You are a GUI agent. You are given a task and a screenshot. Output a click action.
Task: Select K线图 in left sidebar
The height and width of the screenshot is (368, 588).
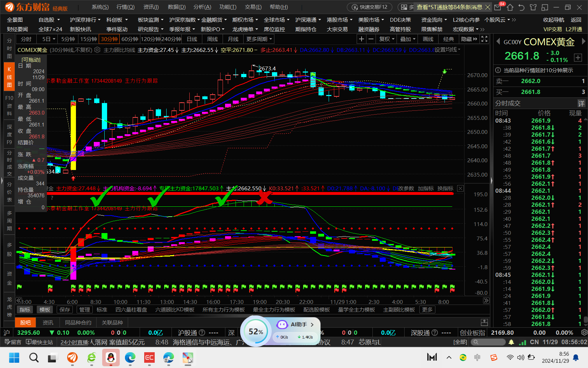[x=9, y=77]
